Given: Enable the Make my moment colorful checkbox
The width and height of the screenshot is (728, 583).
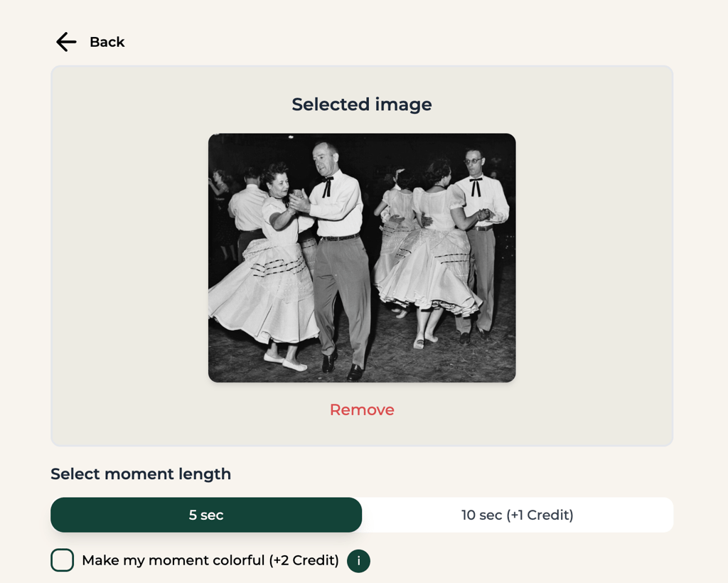Looking at the screenshot, I should pyautogui.click(x=63, y=560).
